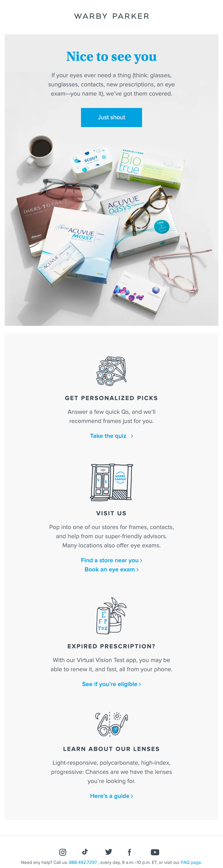Call the 888.492.7297 phone number link
This screenshot has width=223, height=868.
(83, 862)
